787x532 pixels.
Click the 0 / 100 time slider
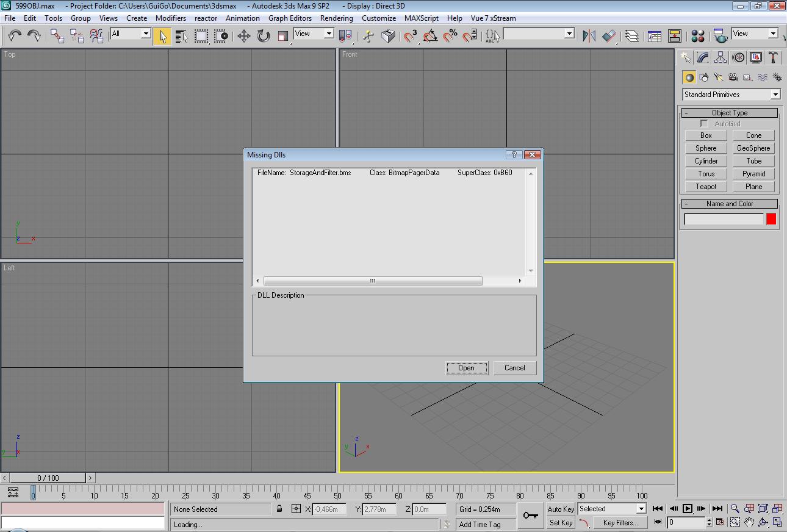click(x=48, y=478)
